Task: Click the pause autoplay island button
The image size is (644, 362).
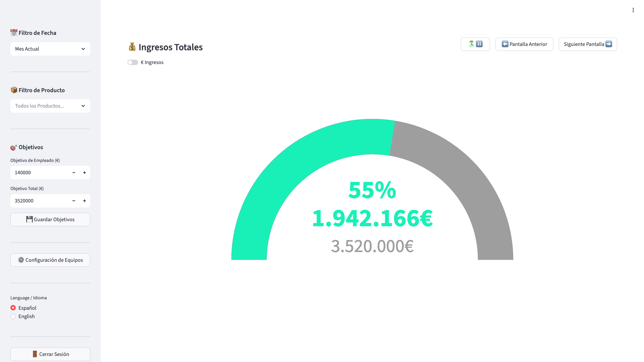Action: click(475, 44)
